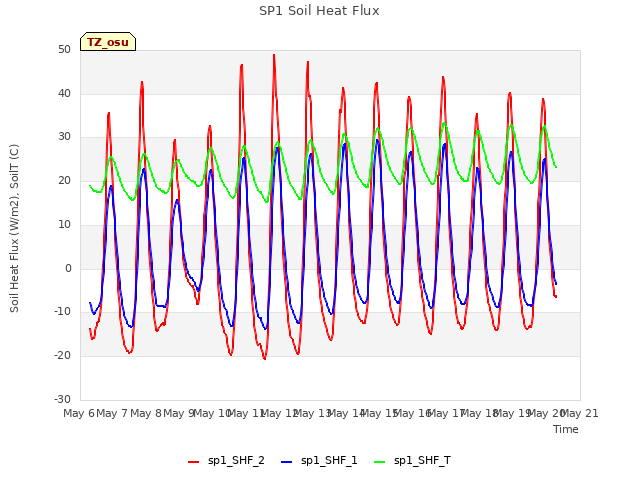
Task: Click the May 21 x-axis tick label
Action: (x=580, y=413)
